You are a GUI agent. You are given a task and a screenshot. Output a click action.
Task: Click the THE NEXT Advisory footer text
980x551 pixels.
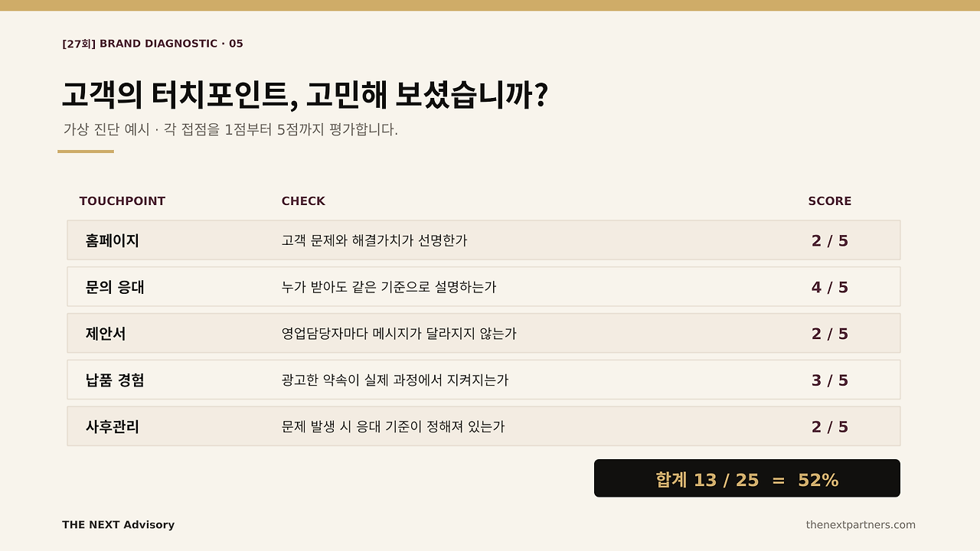tap(119, 525)
